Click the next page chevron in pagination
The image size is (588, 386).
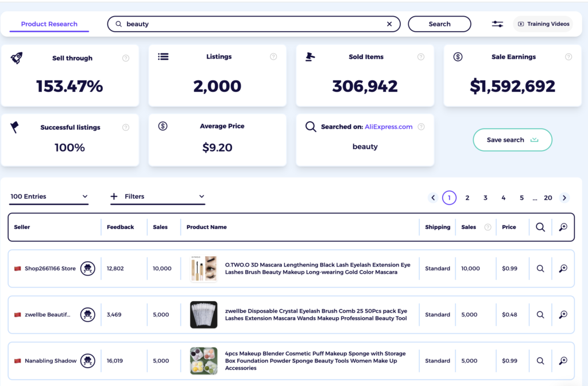(x=564, y=197)
